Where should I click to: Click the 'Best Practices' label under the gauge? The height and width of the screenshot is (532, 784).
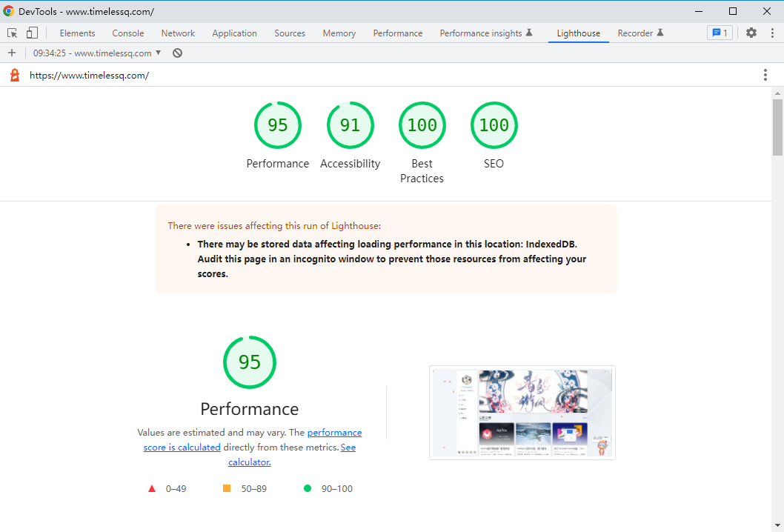pyautogui.click(x=422, y=171)
